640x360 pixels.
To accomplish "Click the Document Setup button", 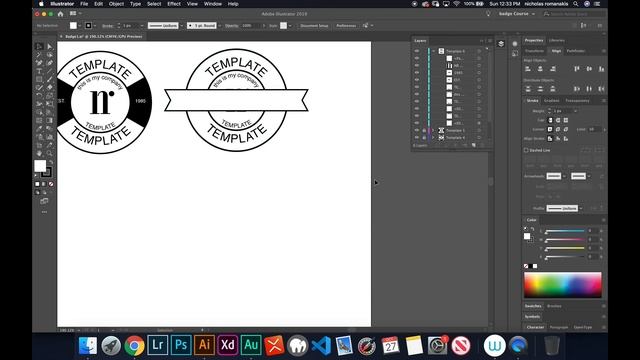I will (314, 25).
